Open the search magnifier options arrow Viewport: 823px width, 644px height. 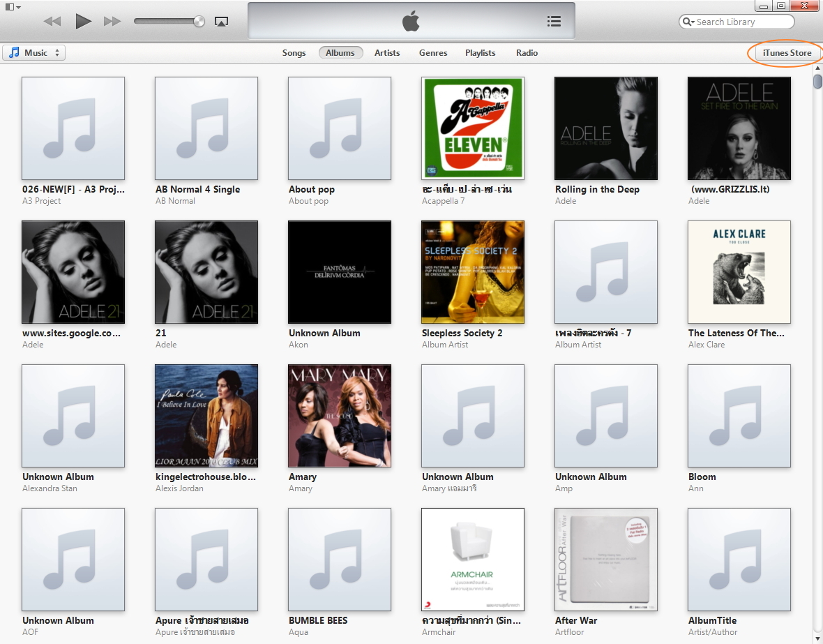688,22
